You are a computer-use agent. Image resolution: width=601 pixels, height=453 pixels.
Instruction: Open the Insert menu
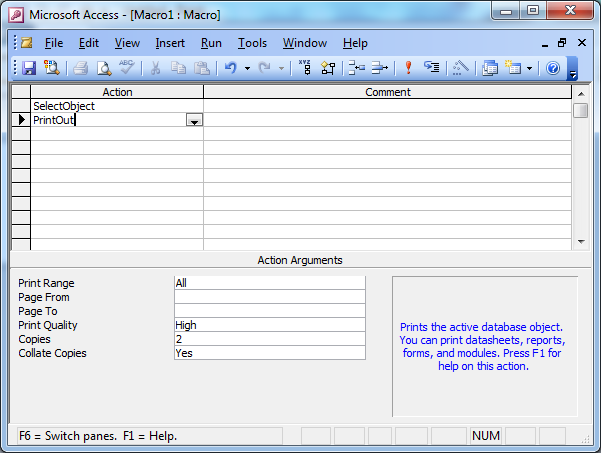pyautogui.click(x=170, y=43)
